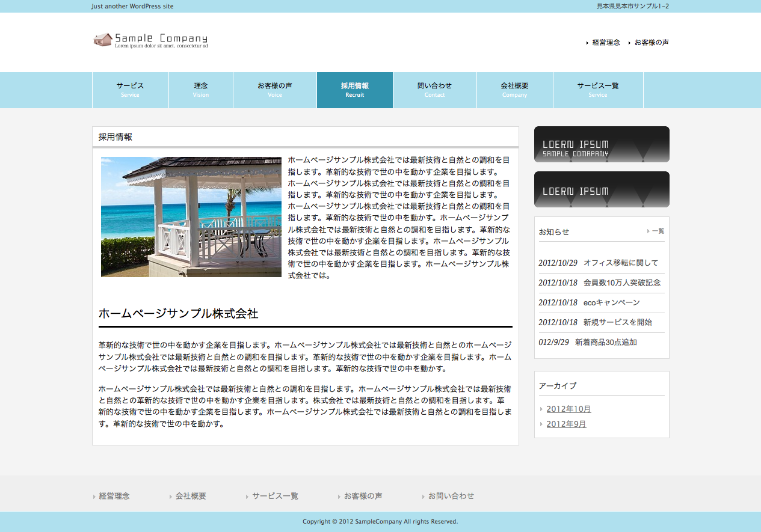Image resolution: width=761 pixels, height=532 pixels.
Task: Click the お知らせ sidebar heading
Action: pos(554,232)
